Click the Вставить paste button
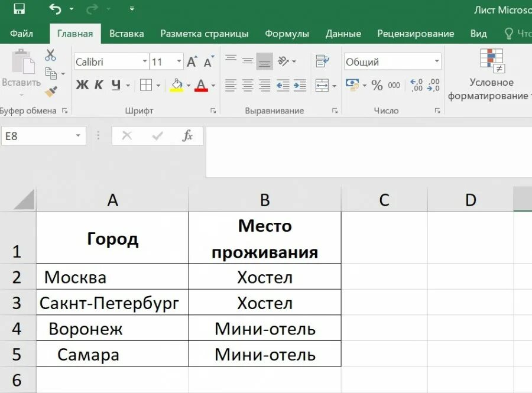The image size is (532, 393). click(22, 72)
